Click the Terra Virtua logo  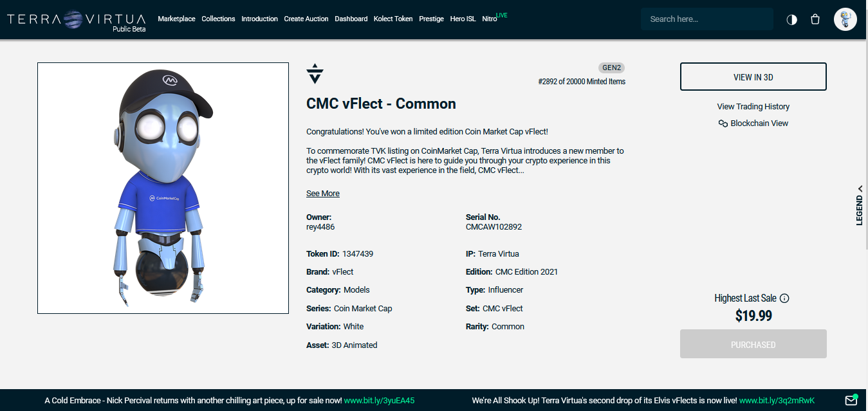click(x=77, y=20)
